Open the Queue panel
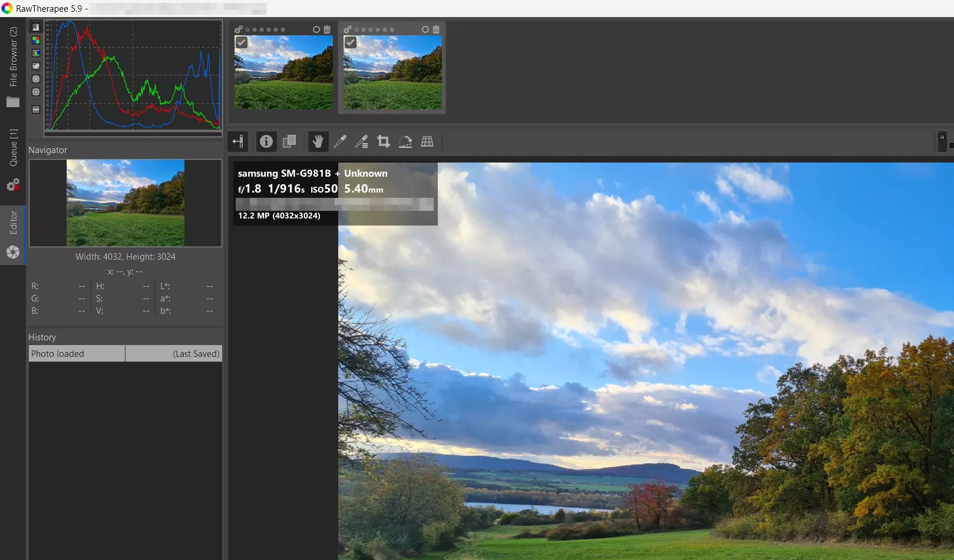The height and width of the screenshot is (560, 954). click(13, 146)
